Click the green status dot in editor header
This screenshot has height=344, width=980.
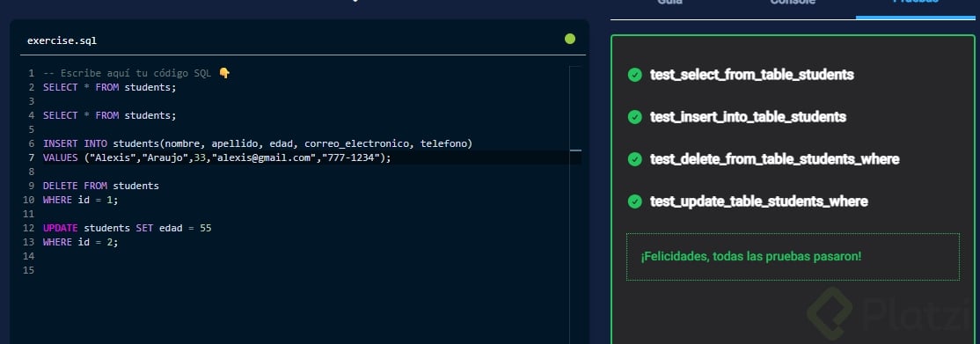coord(570,39)
